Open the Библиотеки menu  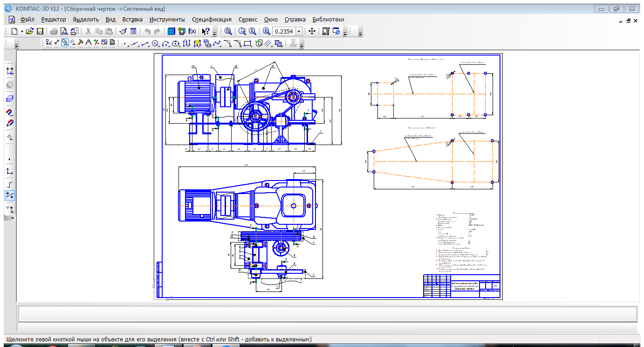coord(328,20)
